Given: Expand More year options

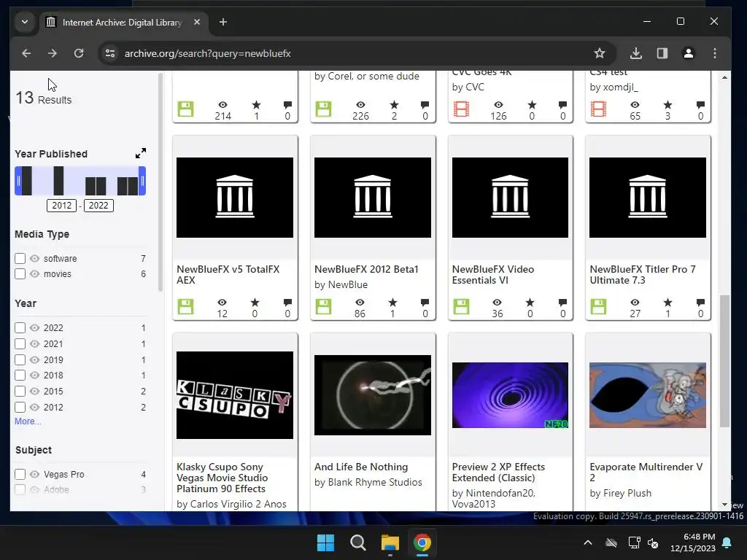Looking at the screenshot, I should click(x=28, y=421).
